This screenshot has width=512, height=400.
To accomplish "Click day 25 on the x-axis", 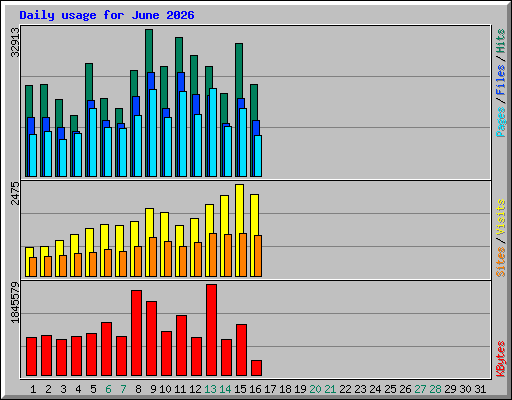I will [x=390, y=389].
